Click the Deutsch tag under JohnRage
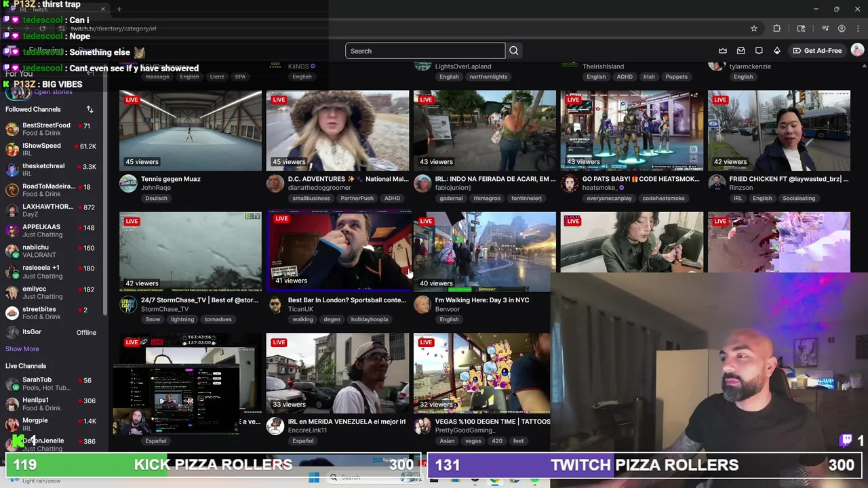The image size is (868, 488). [x=156, y=198]
